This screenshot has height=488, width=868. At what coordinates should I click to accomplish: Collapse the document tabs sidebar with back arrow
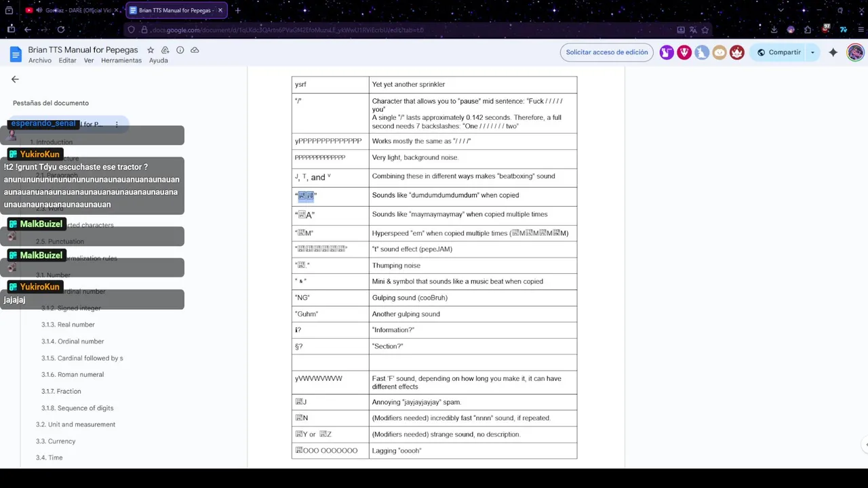(15, 79)
